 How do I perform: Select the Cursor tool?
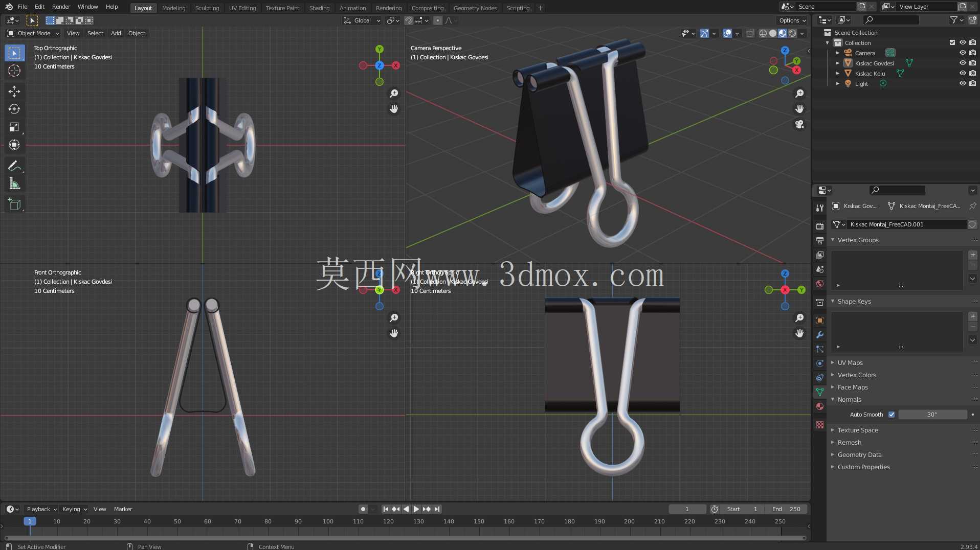14,71
